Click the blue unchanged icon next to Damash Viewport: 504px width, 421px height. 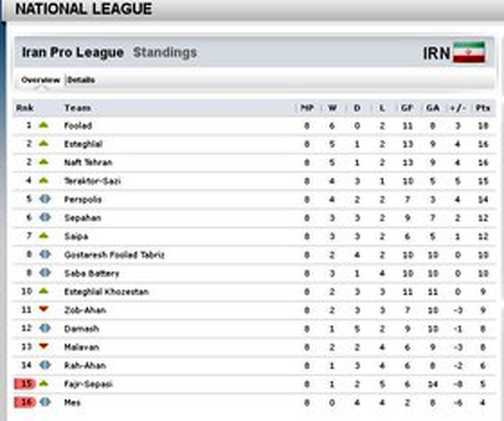click(45, 328)
